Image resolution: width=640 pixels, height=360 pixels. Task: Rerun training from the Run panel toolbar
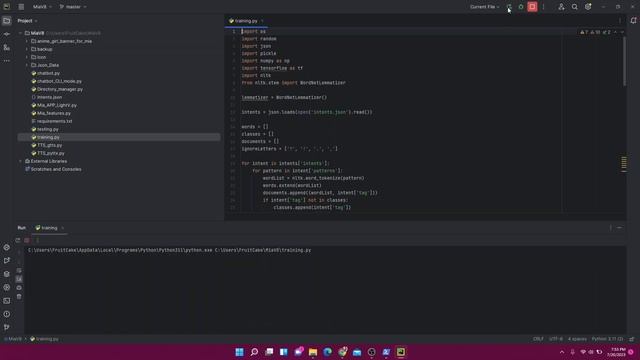(18, 240)
